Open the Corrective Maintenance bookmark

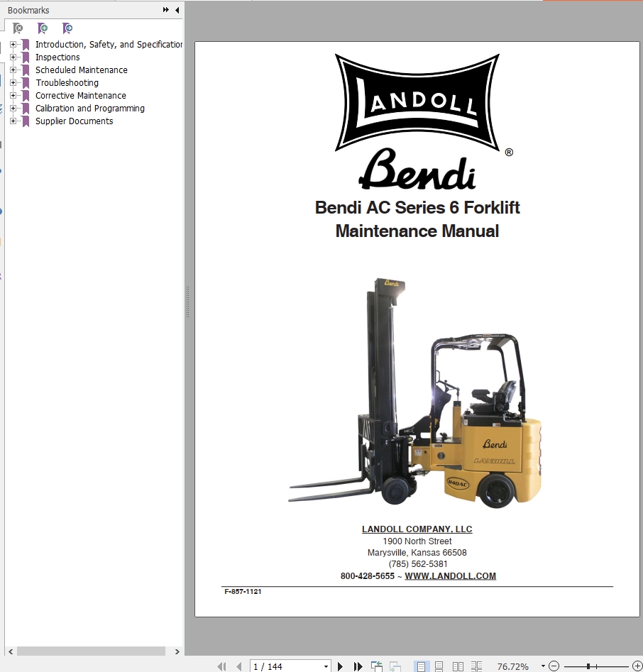[x=81, y=96]
